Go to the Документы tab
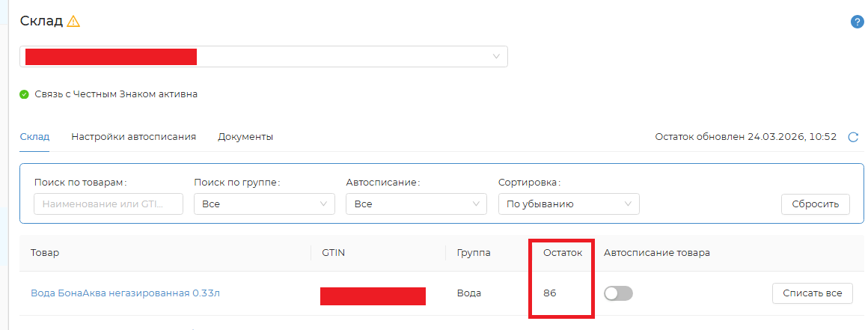This screenshot has width=868, height=330. click(245, 137)
